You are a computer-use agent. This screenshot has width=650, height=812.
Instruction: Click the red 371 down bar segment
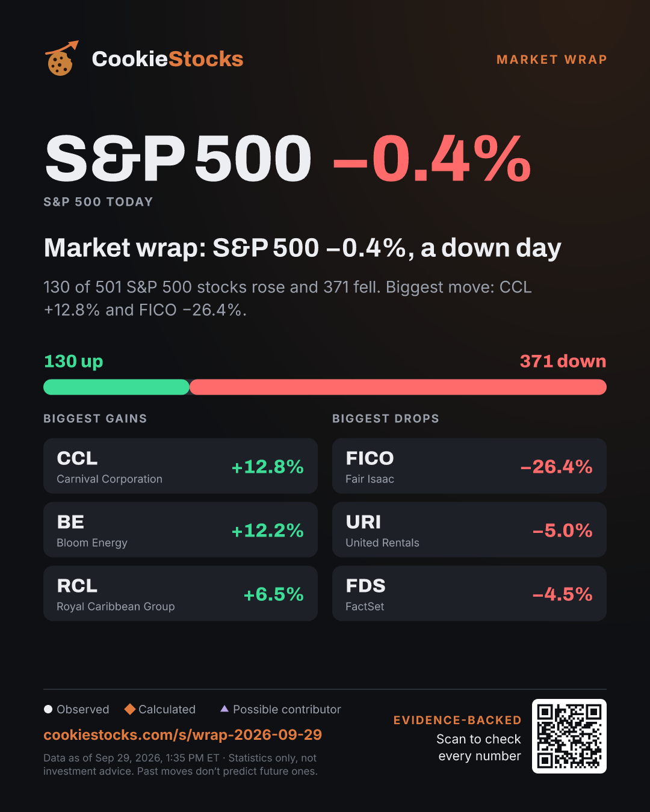click(398, 387)
